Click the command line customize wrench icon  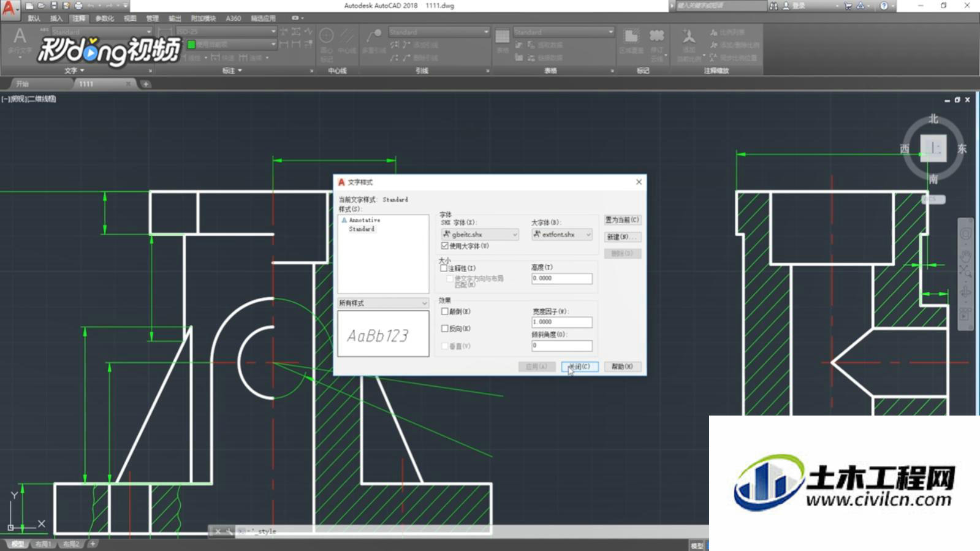[x=229, y=531]
